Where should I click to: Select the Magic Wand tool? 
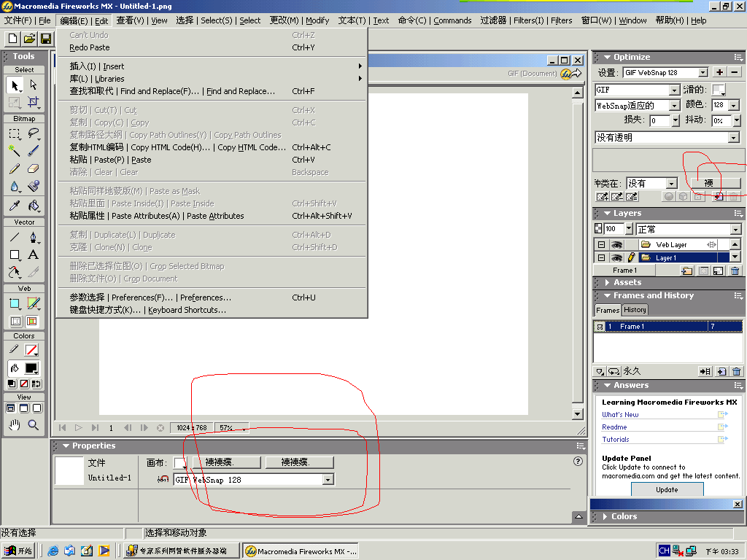(x=15, y=151)
